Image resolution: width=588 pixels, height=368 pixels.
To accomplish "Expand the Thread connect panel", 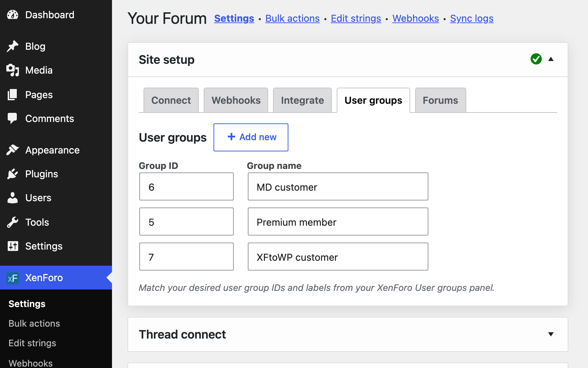I will 551,334.
